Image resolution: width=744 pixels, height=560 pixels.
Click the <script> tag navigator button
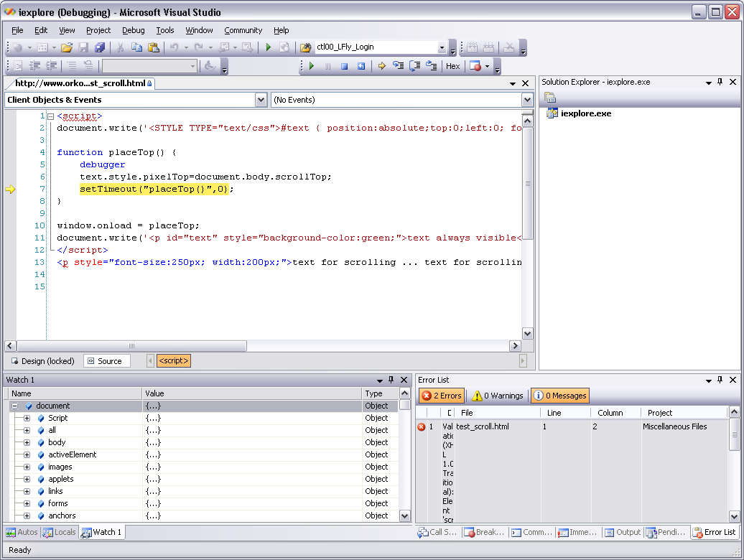174,361
